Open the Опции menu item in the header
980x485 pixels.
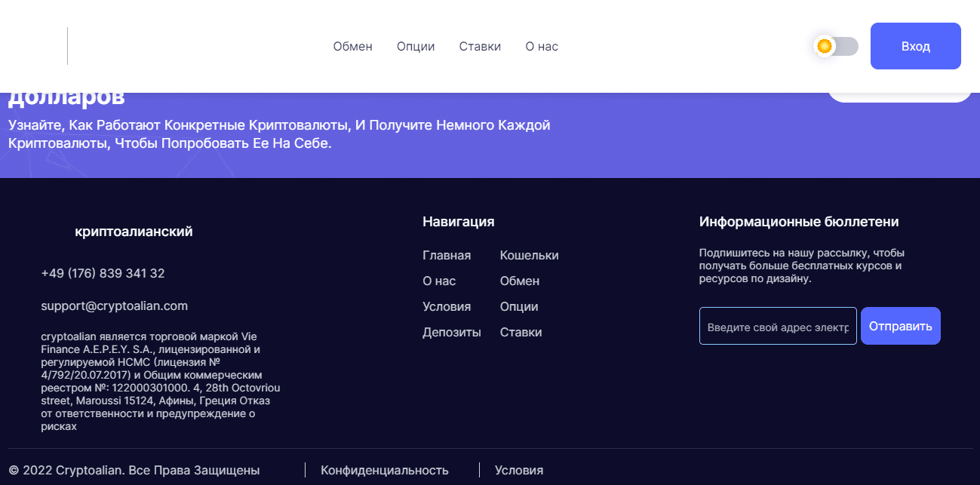415,46
